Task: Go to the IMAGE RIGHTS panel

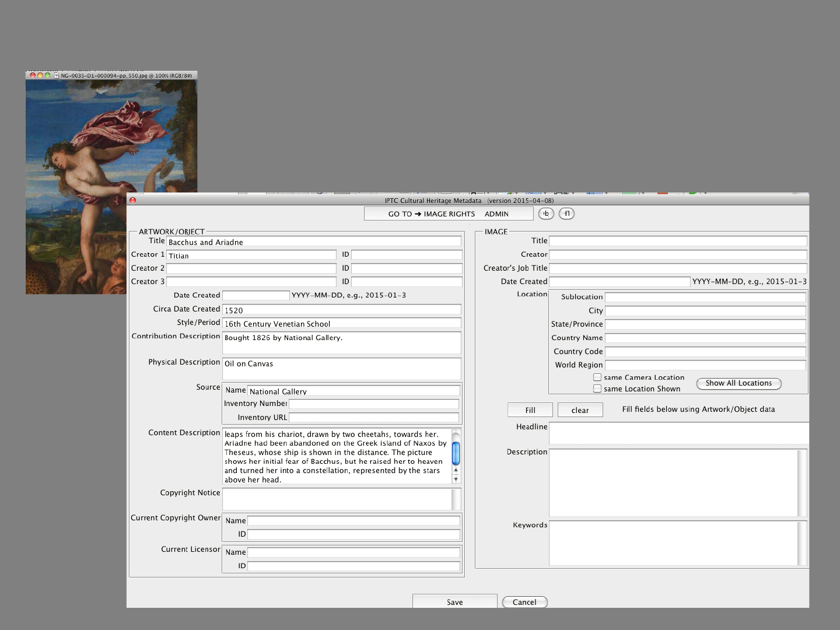Action: point(449,214)
